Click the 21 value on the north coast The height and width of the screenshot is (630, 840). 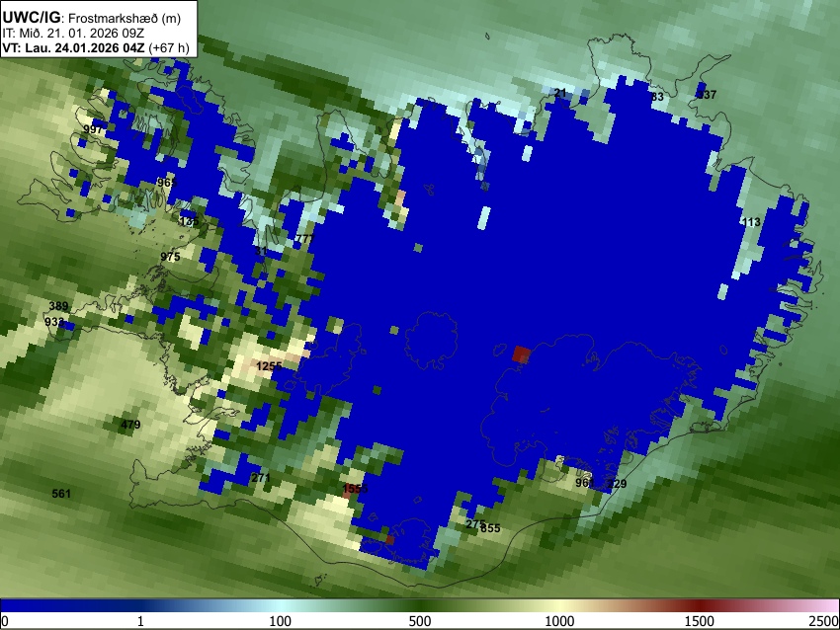click(x=560, y=93)
